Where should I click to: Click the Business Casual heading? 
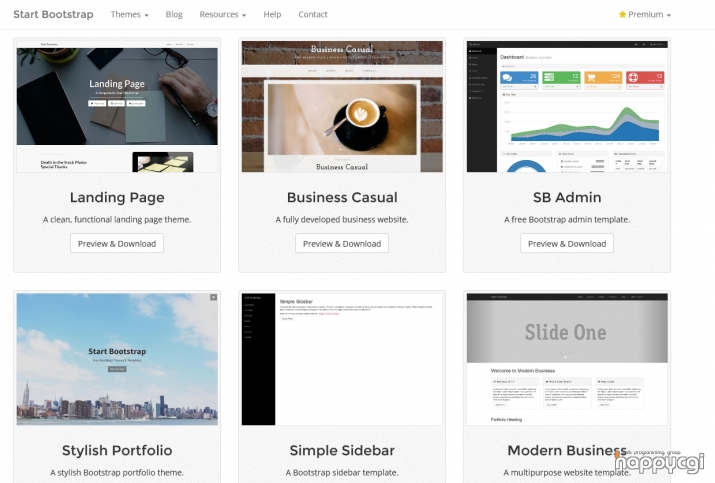[342, 197]
